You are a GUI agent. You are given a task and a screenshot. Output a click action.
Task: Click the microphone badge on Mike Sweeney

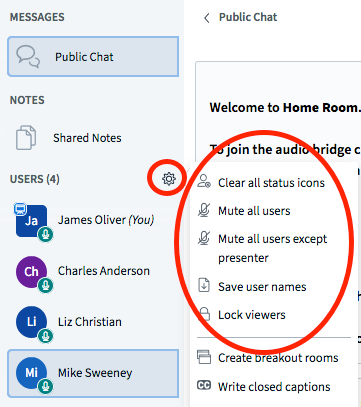pyautogui.click(x=45, y=387)
